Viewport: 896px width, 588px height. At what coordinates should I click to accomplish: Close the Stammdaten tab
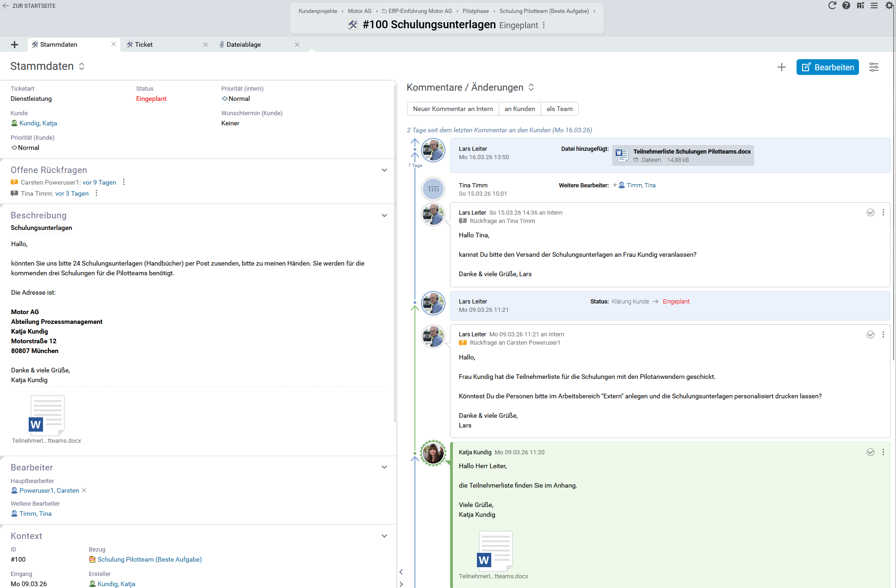click(x=113, y=44)
